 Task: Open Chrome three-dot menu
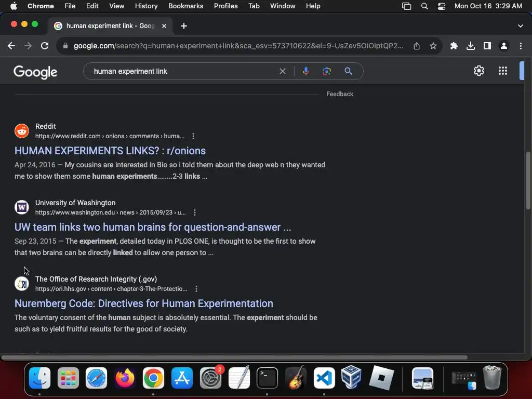coord(521,46)
